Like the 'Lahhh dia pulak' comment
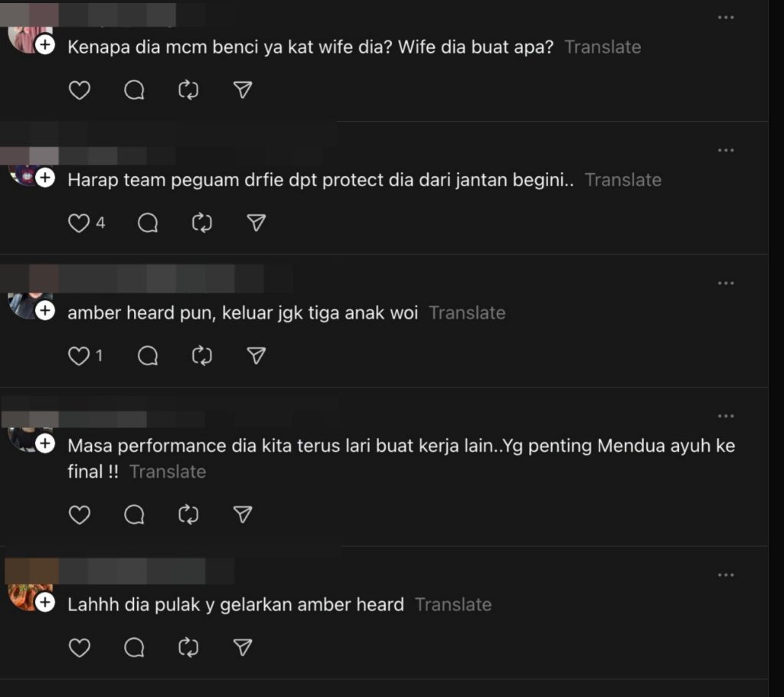Screen dimensions: 784x697 (80, 648)
